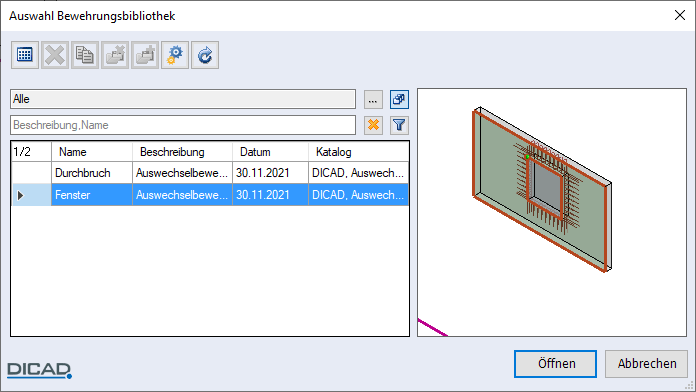696x392 pixels.
Task: Click the Abbrechen button
Action: coord(646,364)
